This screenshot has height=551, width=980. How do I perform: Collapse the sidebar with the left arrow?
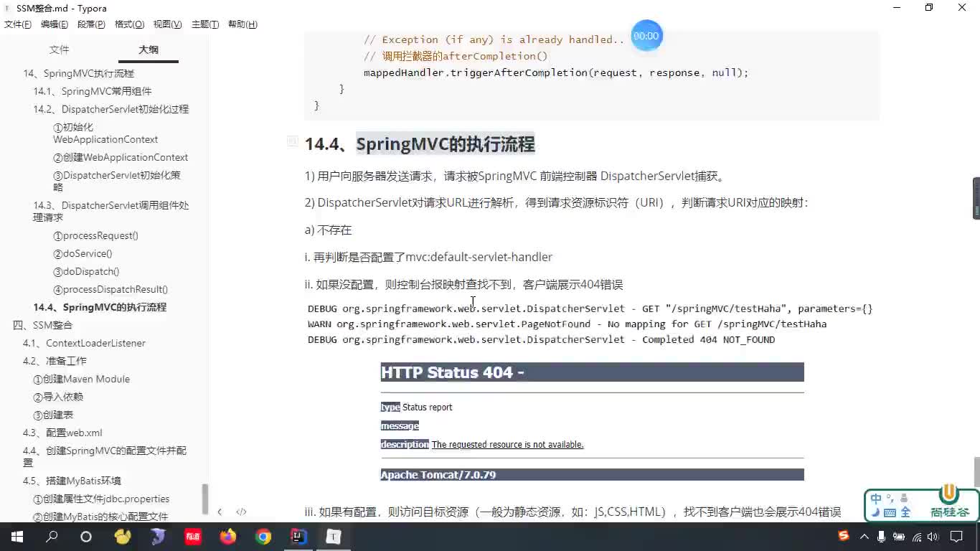220,512
